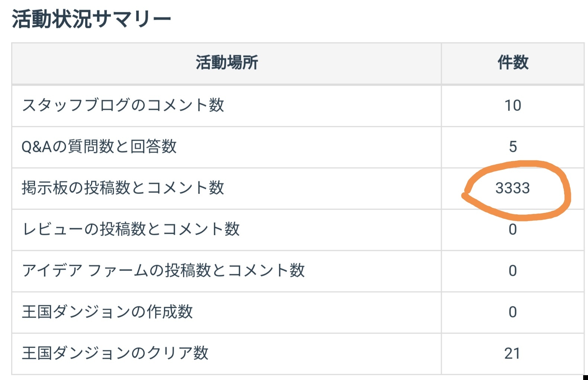
Task: Click the review count value 0
Action: click(x=513, y=230)
